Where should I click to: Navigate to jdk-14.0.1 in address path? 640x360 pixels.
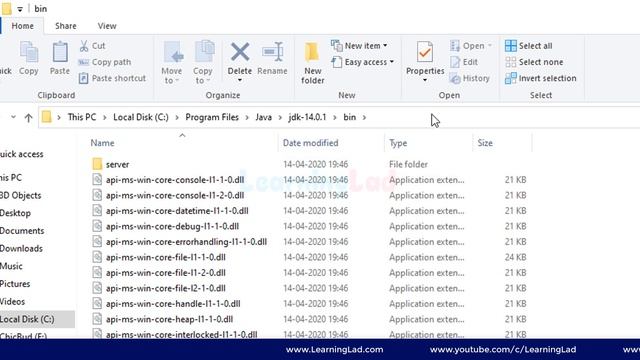307,117
